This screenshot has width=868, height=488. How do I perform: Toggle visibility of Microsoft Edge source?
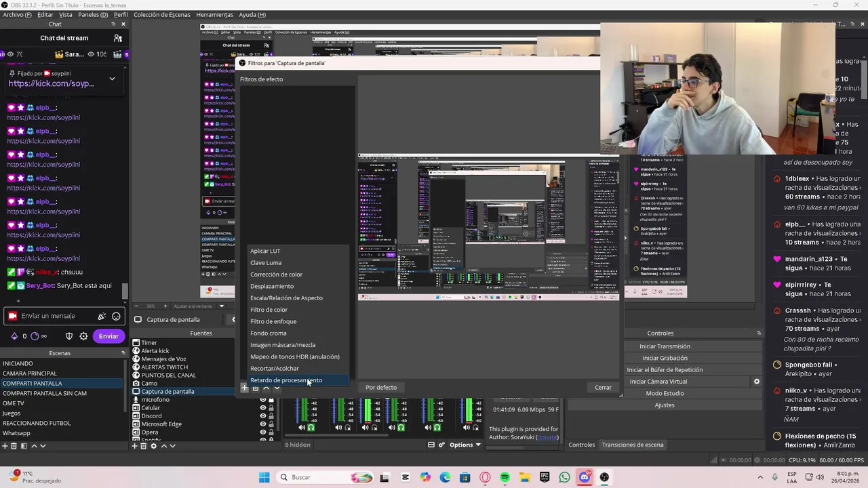(x=263, y=424)
